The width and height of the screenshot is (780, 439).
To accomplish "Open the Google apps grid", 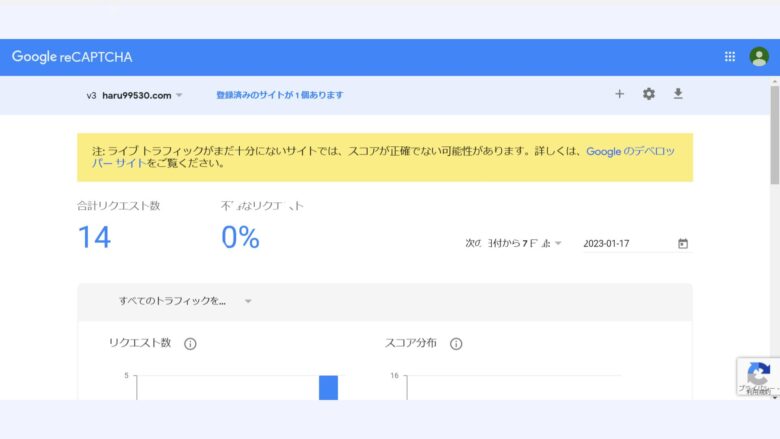I will tap(729, 57).
